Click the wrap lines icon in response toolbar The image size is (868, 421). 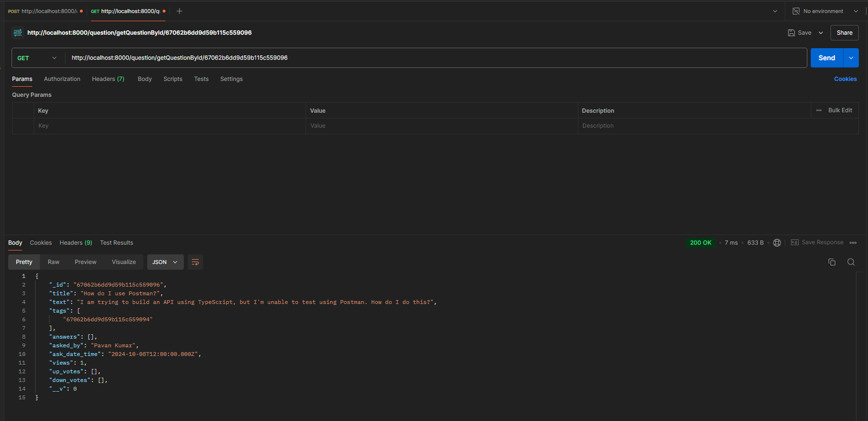click(195, 262)
